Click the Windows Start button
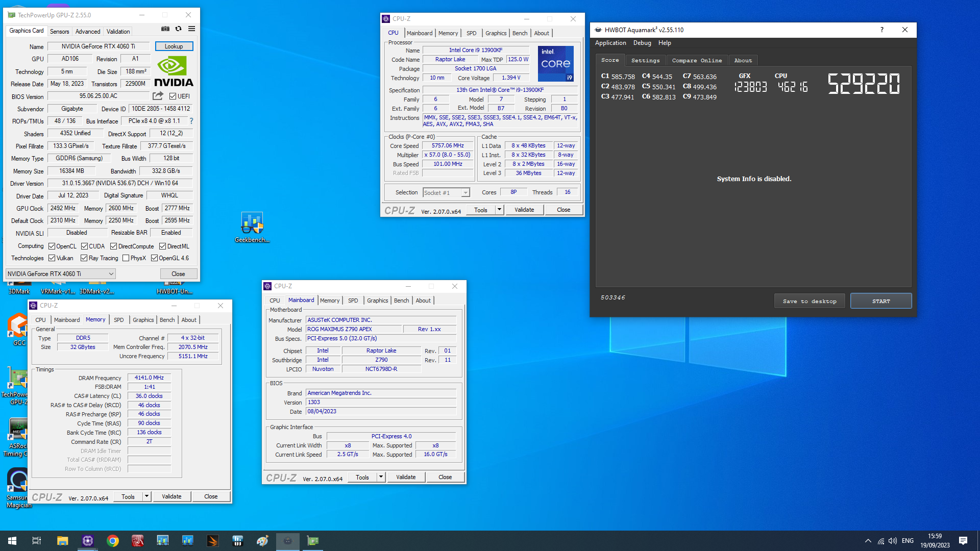 12,541
